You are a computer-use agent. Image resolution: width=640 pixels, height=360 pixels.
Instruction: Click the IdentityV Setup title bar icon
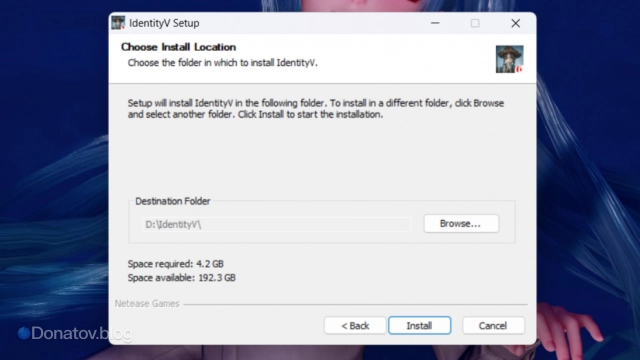[x=118, y=23]
